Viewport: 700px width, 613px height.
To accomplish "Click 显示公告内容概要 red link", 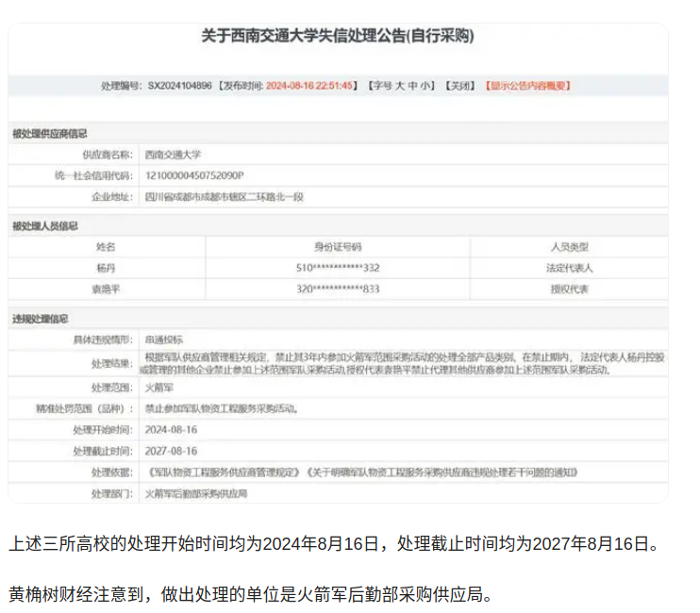I will click(528, 86).
